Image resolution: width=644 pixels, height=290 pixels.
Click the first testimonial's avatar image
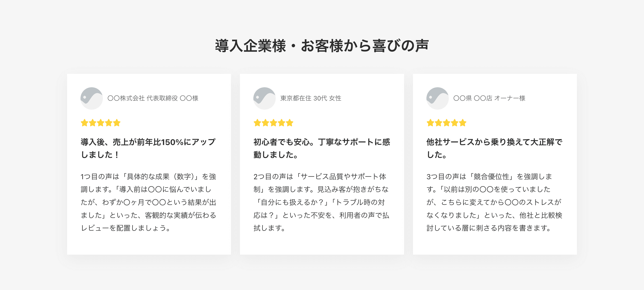[x=91, y=98]
